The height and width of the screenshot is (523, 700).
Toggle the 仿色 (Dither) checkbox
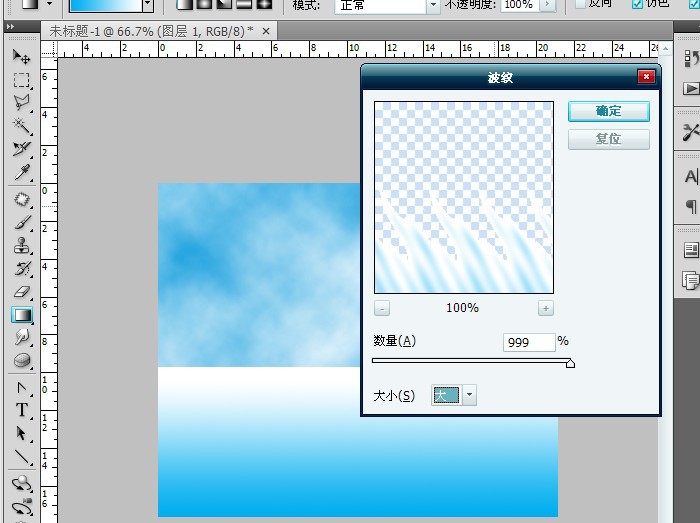tap(638, 4)
